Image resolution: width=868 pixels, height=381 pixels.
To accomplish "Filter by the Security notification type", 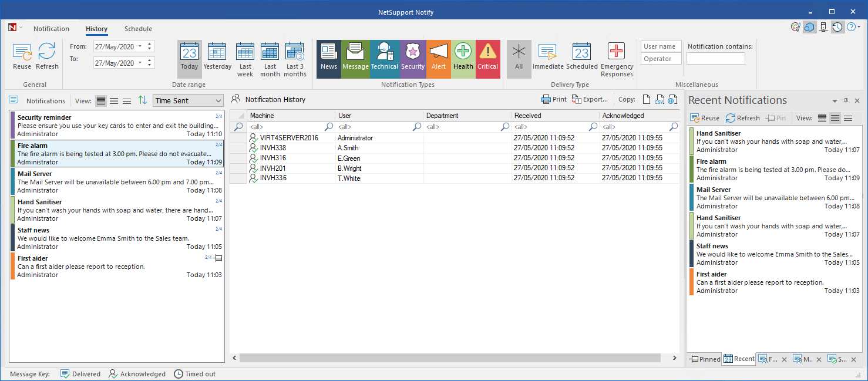I will coord(413,59).
